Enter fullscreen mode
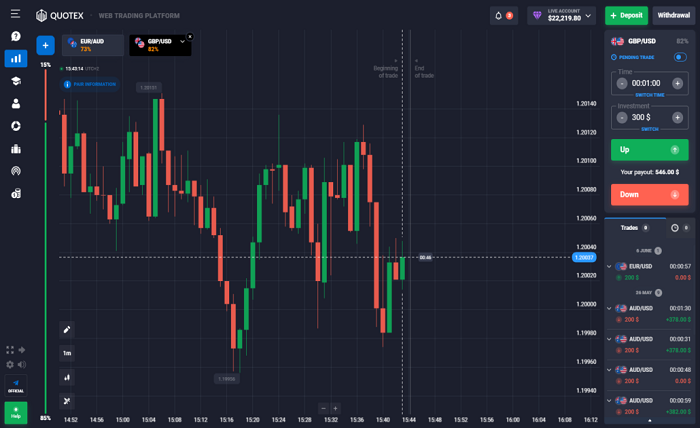This screenshot has height=428, width=700. point(10,350)
